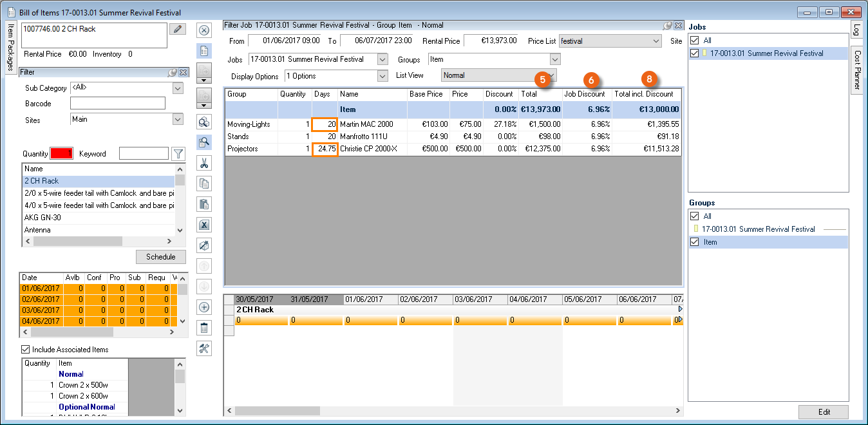868x425 pixels.
Task: Expand the Price List festival dropdown
Action: 656,41
